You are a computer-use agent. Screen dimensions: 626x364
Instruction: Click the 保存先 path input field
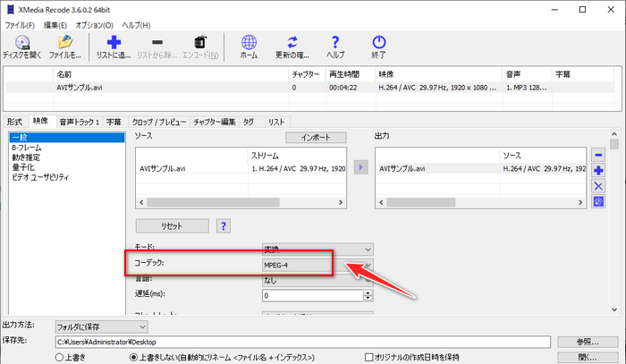(x=302, y=342)
